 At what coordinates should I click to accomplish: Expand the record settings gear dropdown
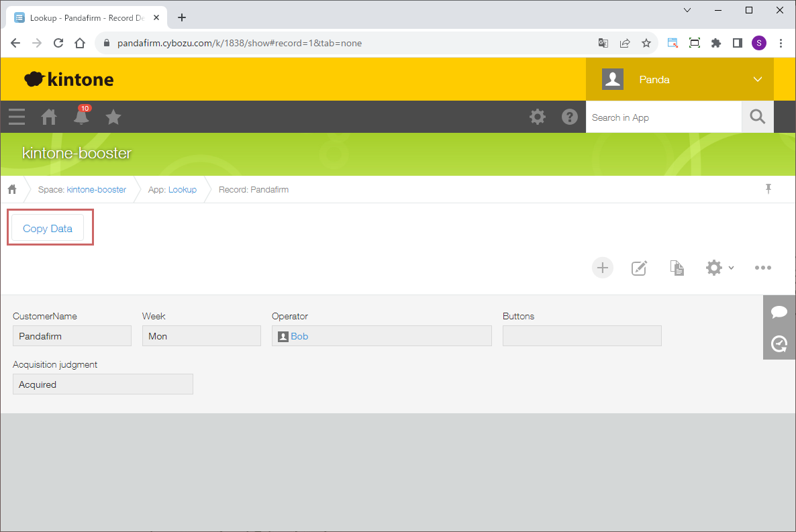tap(719, 268)
